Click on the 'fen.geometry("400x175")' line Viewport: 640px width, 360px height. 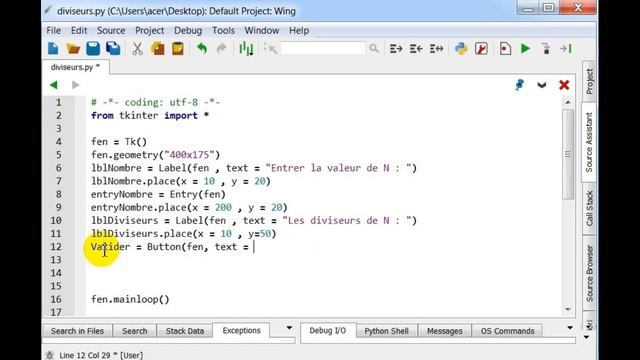pos(156,155)
